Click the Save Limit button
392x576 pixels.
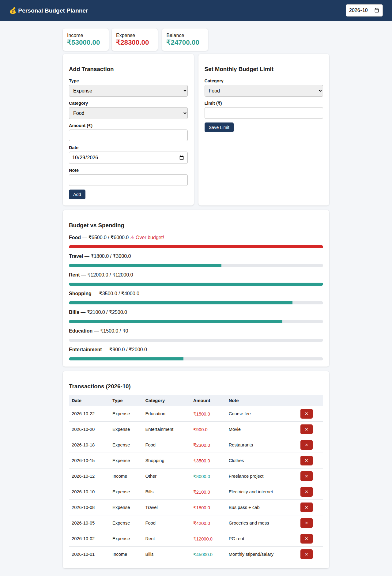point(219,127)
